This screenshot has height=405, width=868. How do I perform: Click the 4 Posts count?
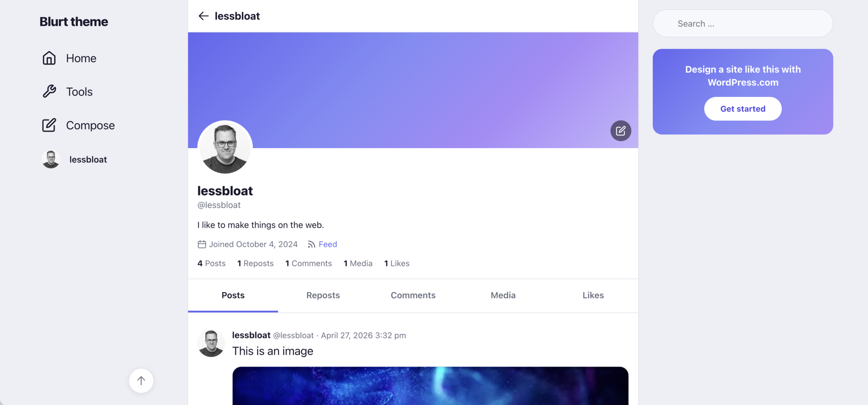coord(211,263)
